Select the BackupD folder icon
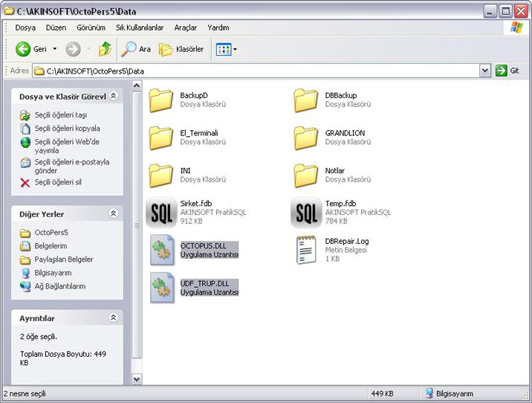The height and width of the screenshot is (403, 532). tap(160, 100)
